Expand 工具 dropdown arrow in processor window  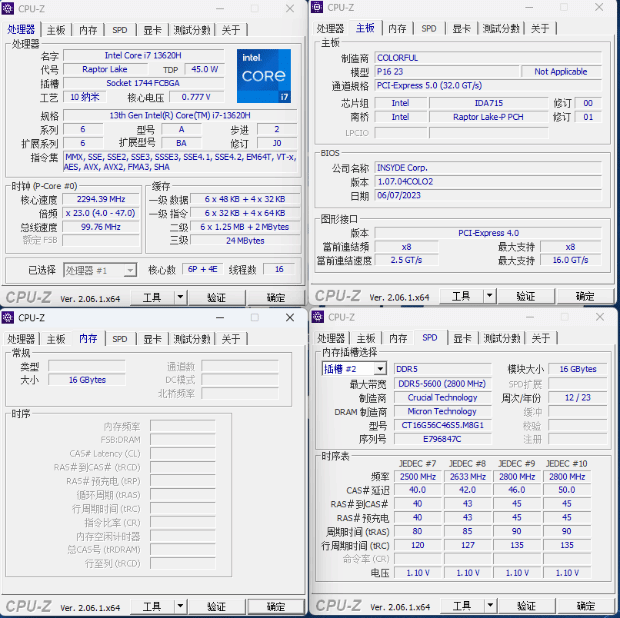(x=180, y=297)
